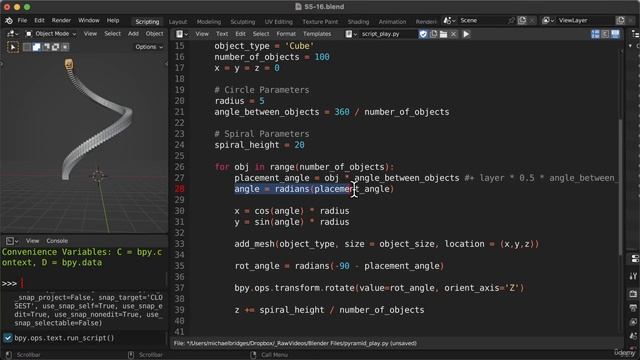Viewport: 640px width, 360px height.
Task: Switch to the Sculpting workspace tab
Action: [242, 22]
